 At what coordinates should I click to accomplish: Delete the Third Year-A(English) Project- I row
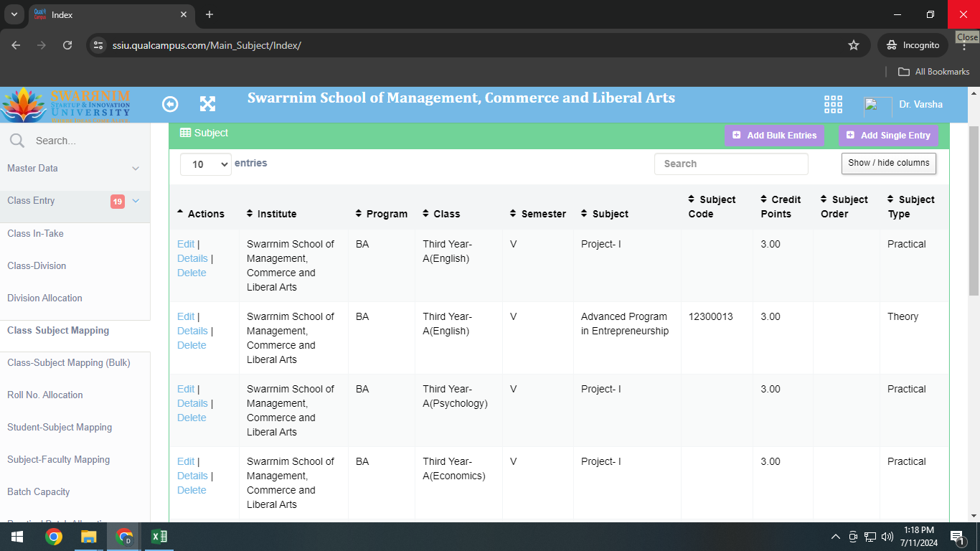(x=192, y=273)
